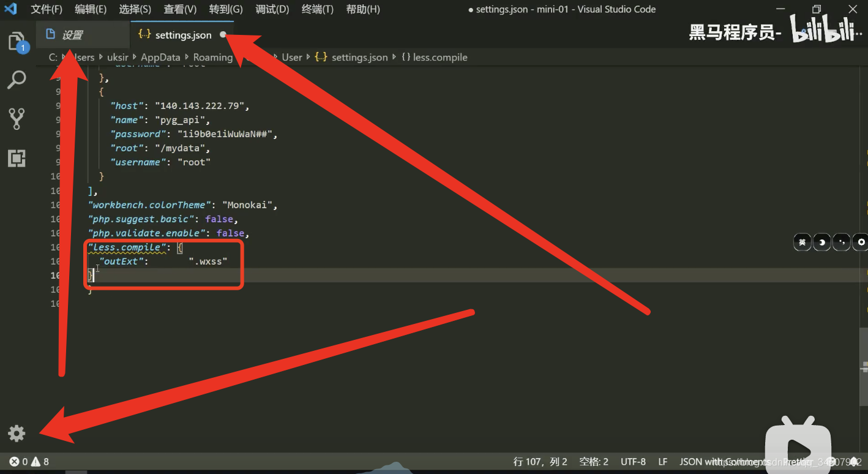Toggle punctuation mode in the input method bar

coord(841,242)
